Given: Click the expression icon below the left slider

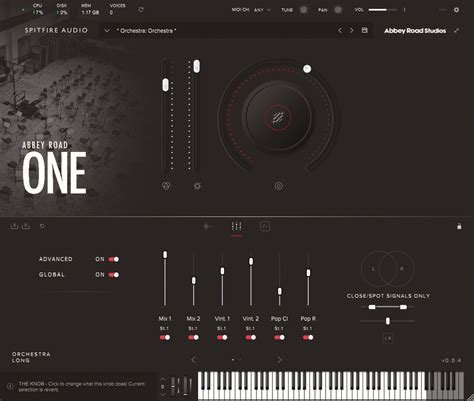Looking at the screenshot, I should click(x=166, y=186).
